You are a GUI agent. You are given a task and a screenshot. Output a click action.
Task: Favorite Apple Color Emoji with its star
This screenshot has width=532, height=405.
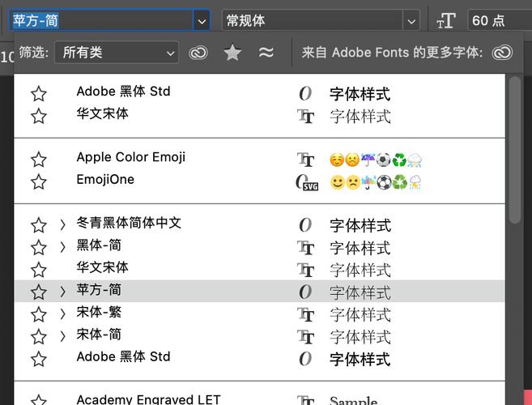click(39, 160)
